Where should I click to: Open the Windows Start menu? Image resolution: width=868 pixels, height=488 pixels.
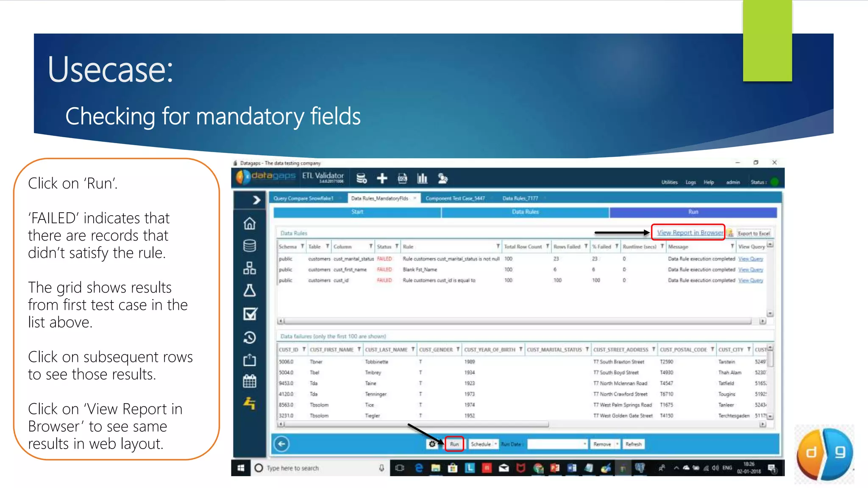241,468
